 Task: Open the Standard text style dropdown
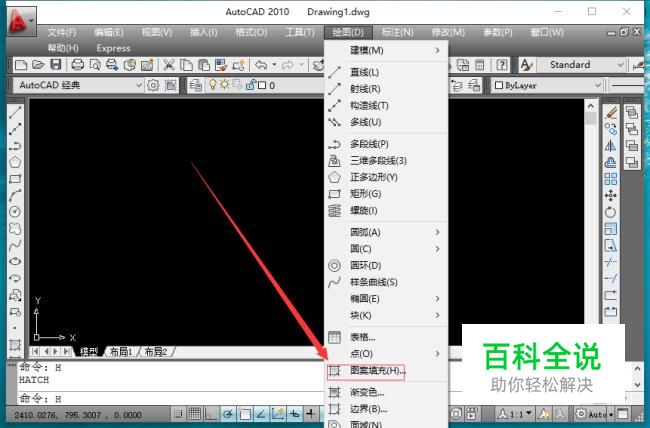coord(621,65)
